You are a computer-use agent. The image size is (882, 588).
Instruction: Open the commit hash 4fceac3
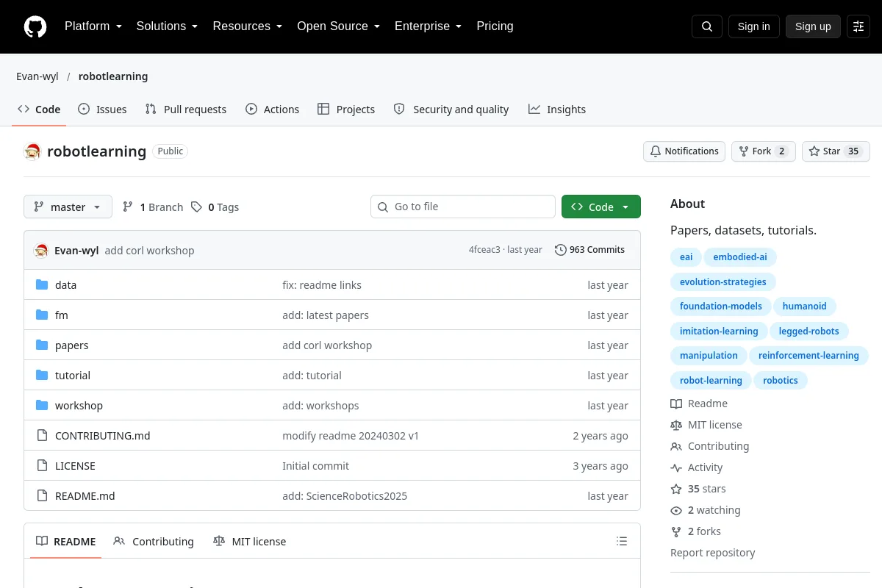484,250
